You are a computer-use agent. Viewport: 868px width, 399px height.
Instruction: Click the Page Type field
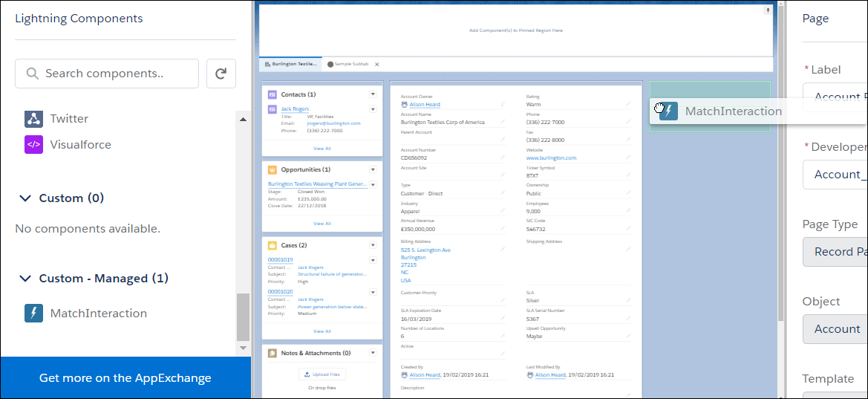point(835,252)
